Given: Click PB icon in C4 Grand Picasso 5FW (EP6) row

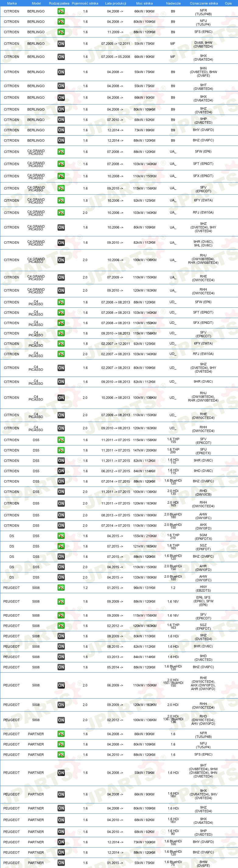Looking at the screenshot, I should pos(61,152).
